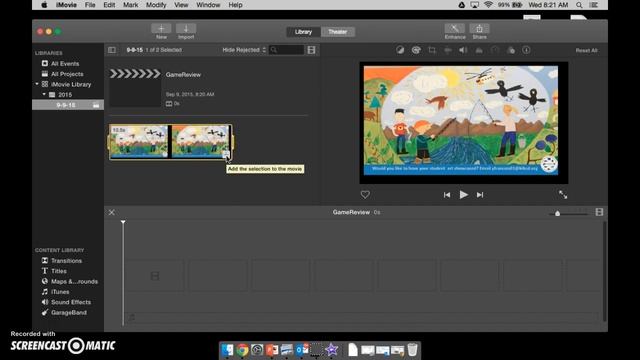Switch to the Theater tab
The width and height of the screenshot is (640, 360).
click(x=338, y=32)
